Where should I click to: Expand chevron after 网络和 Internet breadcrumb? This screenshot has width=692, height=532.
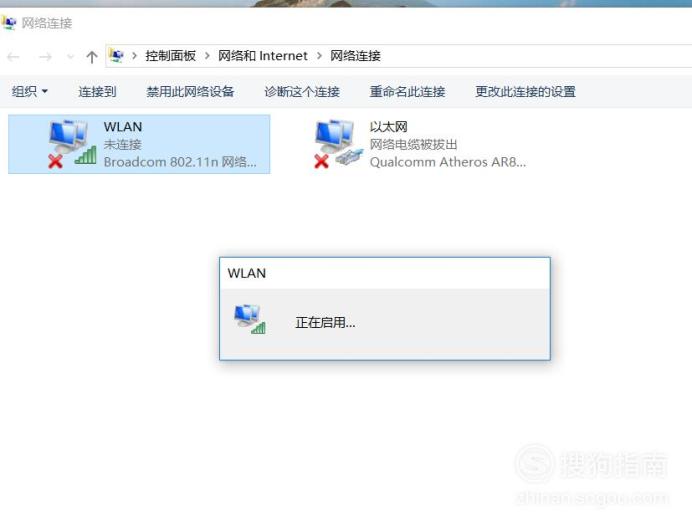tap(319, 56)
